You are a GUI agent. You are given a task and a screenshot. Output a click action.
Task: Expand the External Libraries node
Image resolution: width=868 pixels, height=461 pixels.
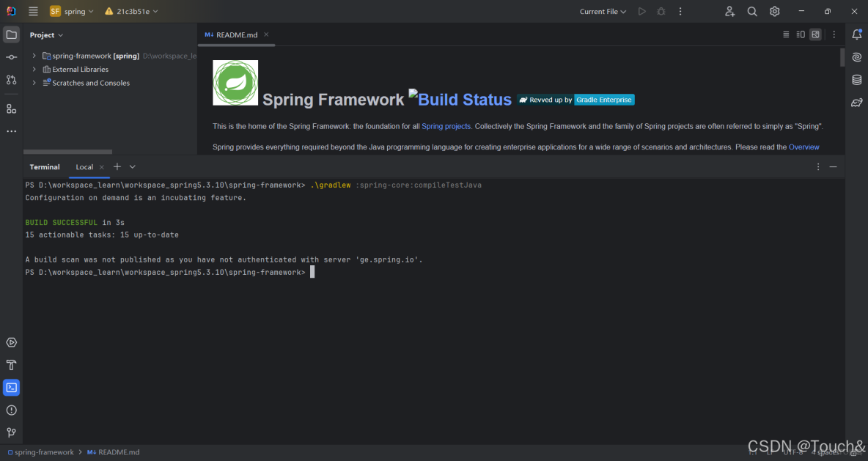34,69
